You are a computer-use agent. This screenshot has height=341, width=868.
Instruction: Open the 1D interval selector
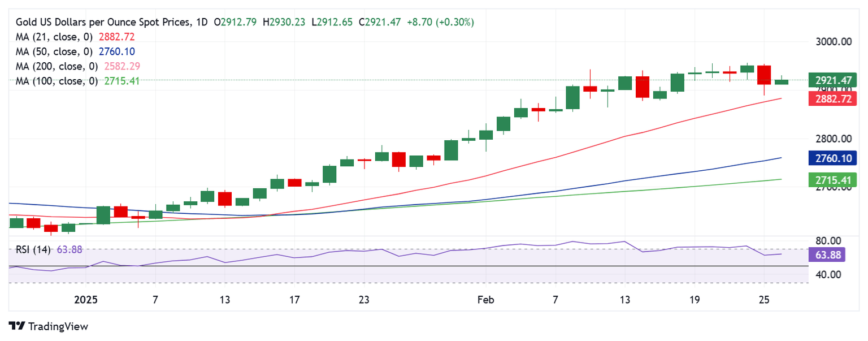(x=201, y=22)
